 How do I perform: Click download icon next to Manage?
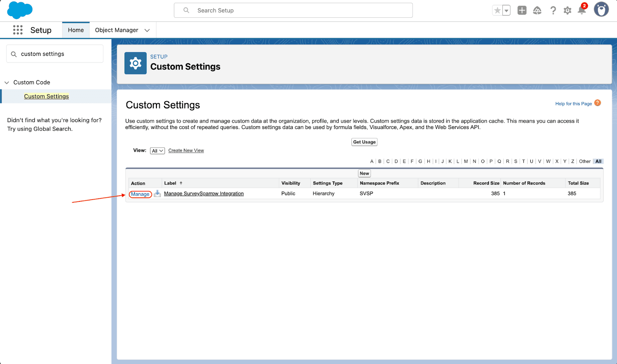(x=157, y=194)
